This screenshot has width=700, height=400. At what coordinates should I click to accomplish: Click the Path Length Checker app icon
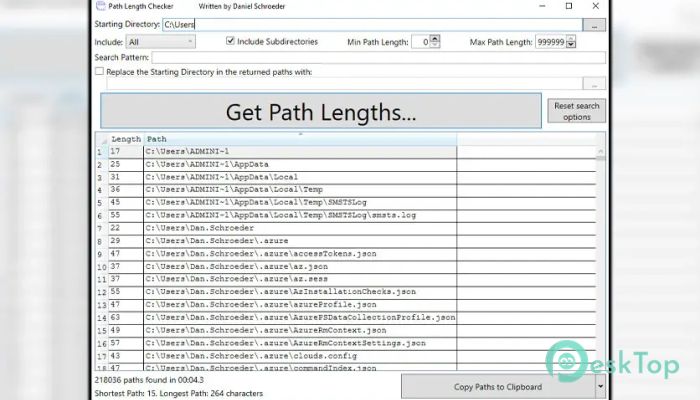(x=101, y=6)
